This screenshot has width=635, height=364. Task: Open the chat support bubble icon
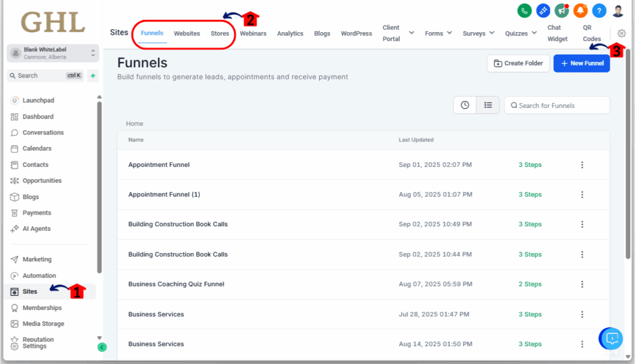[611, 339]
